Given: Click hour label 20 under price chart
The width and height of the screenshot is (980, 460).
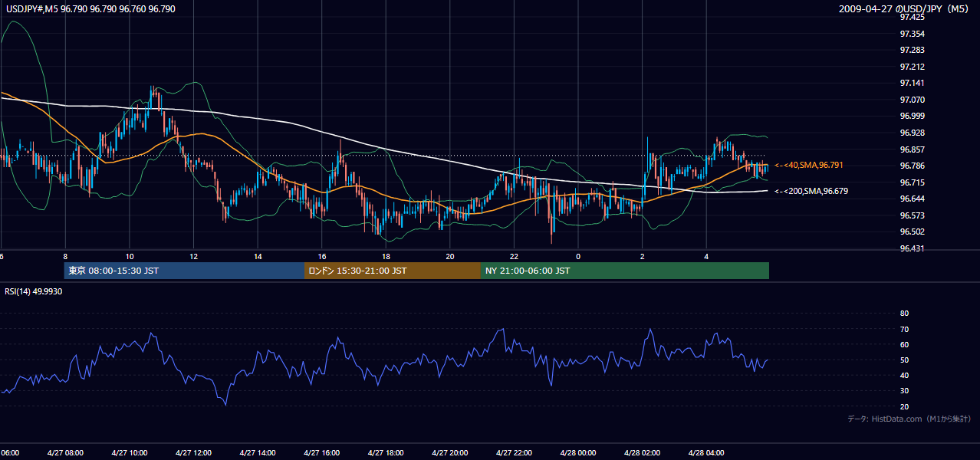Looking at the screenshot, I should [x=450, y=256].
